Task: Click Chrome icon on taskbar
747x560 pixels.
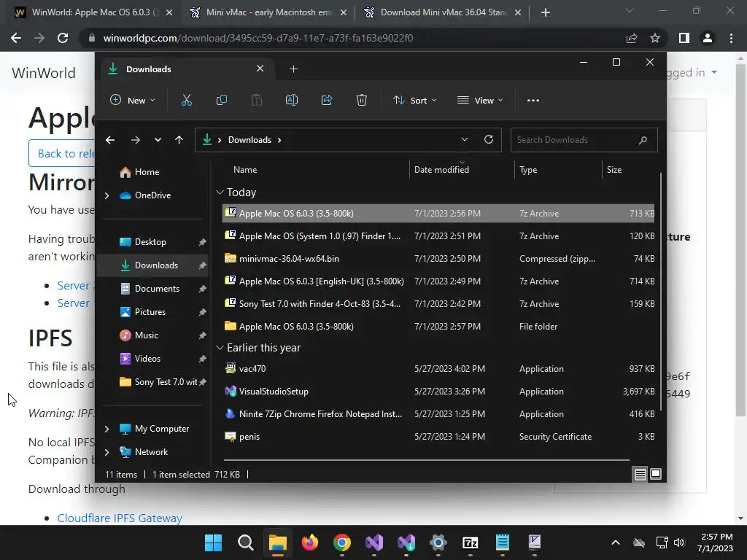Action: pos(342,542)
